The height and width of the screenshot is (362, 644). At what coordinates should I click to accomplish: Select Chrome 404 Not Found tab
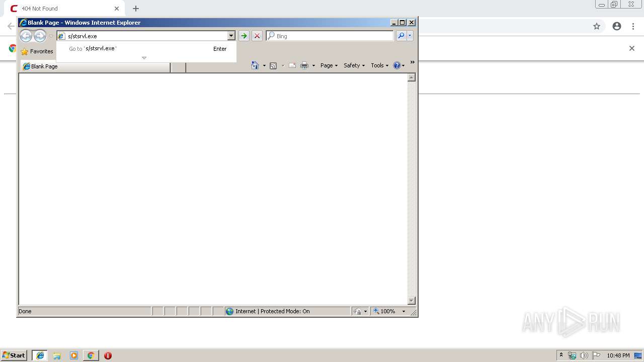pyautogui.click(x=64, y=9)
